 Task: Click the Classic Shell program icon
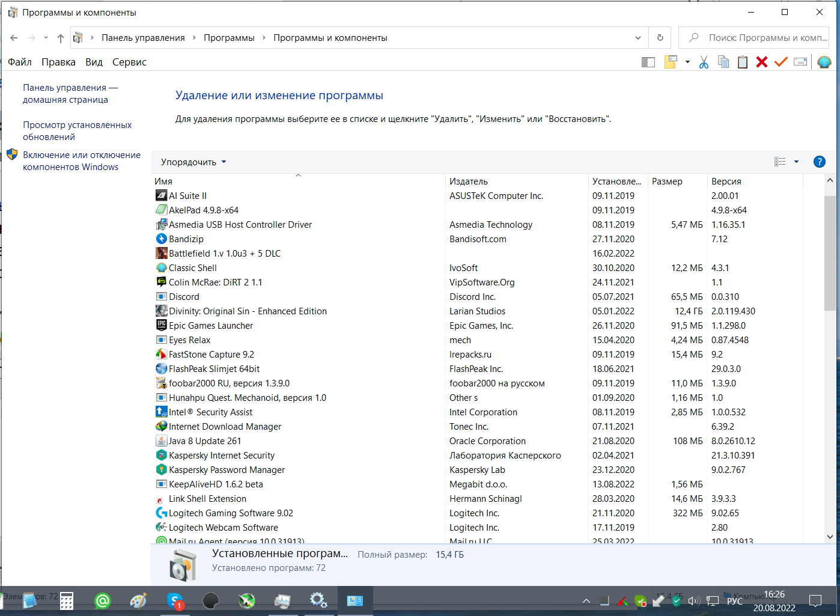(161, 267)
